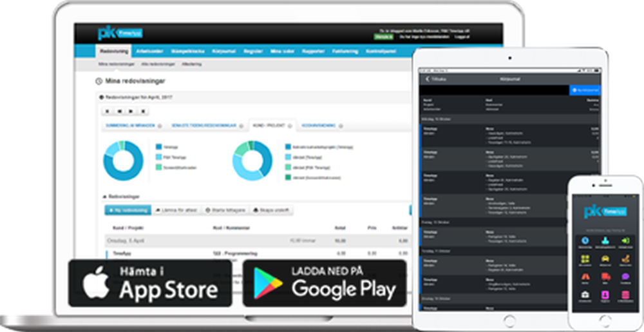The height and width of the screenshot is (332, 644).
Task: Click the Skapa utskrift button
Action: click(x=272, y=210)
